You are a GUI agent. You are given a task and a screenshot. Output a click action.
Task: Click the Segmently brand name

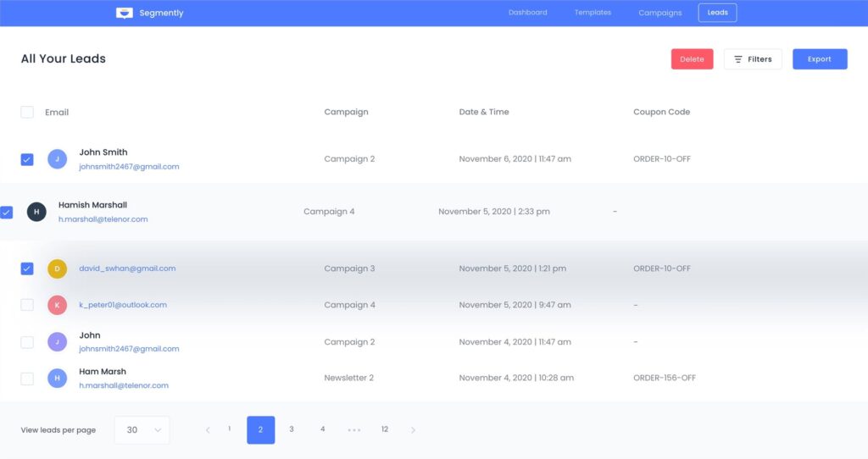pos(161,13)
